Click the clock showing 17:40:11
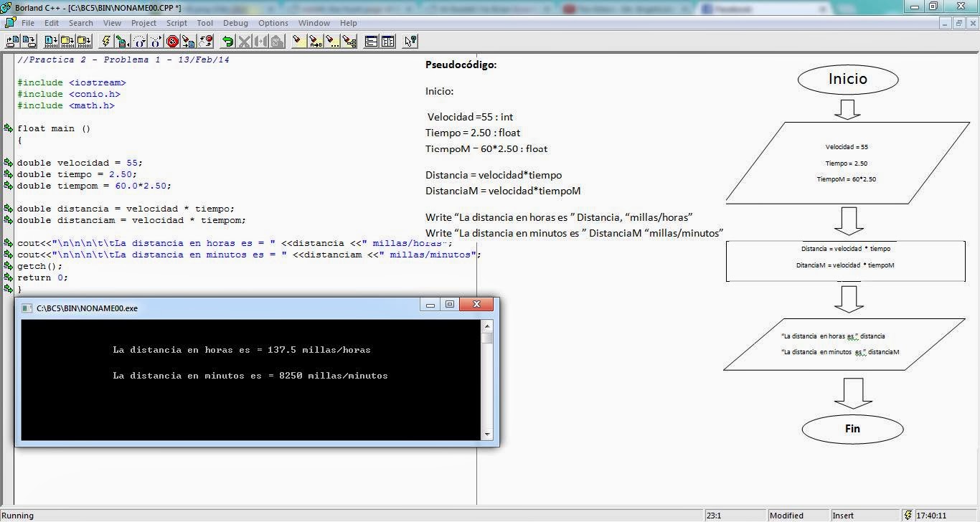 pyautogui.click(x=933, y=515)
